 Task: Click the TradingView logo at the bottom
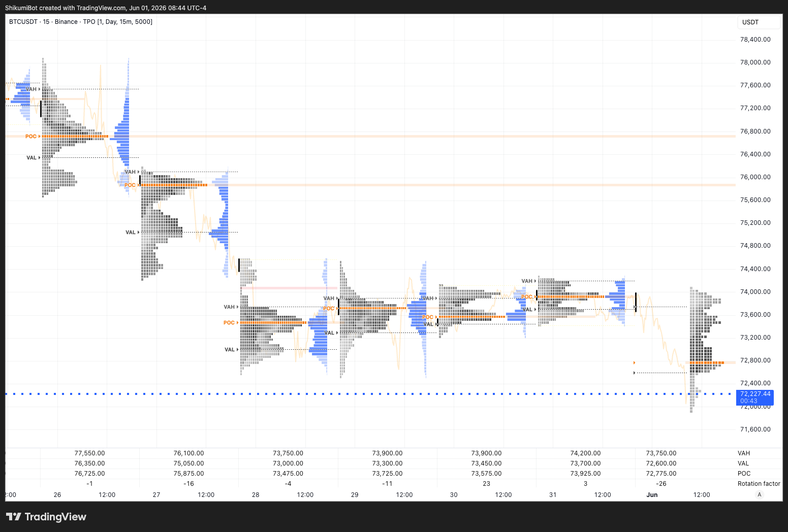(x=46, y=517)
